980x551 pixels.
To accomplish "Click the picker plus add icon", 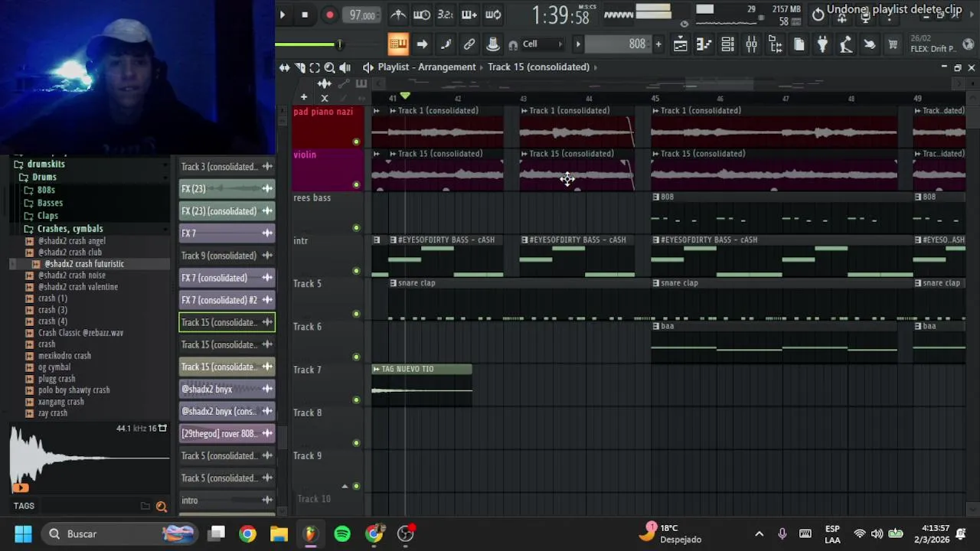I will (304, 97).
